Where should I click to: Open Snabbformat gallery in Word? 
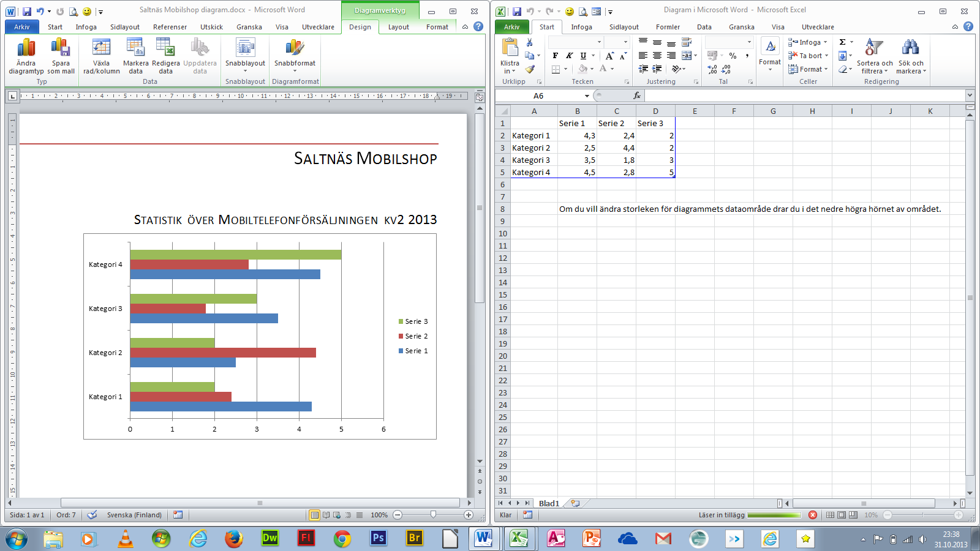click(295, 56)
